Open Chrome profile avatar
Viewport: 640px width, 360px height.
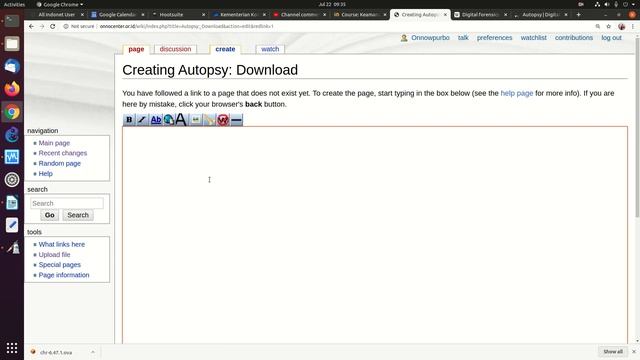click(622, 26)
